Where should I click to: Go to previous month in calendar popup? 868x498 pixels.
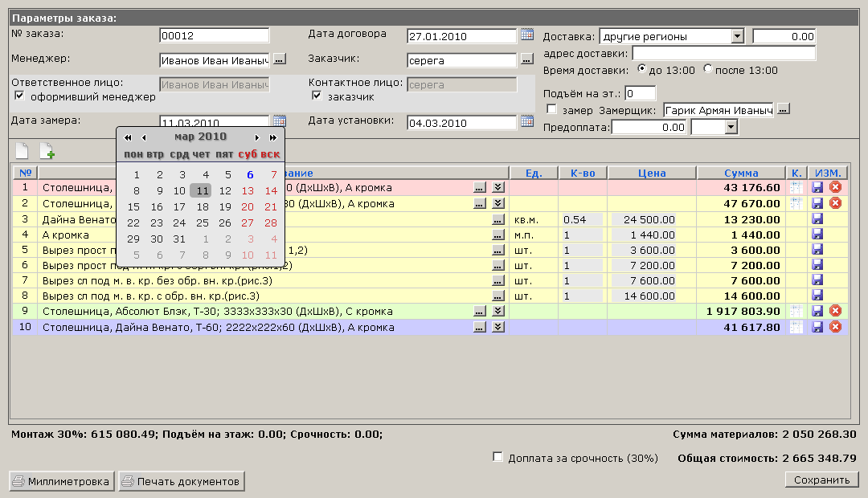point(144,137)
